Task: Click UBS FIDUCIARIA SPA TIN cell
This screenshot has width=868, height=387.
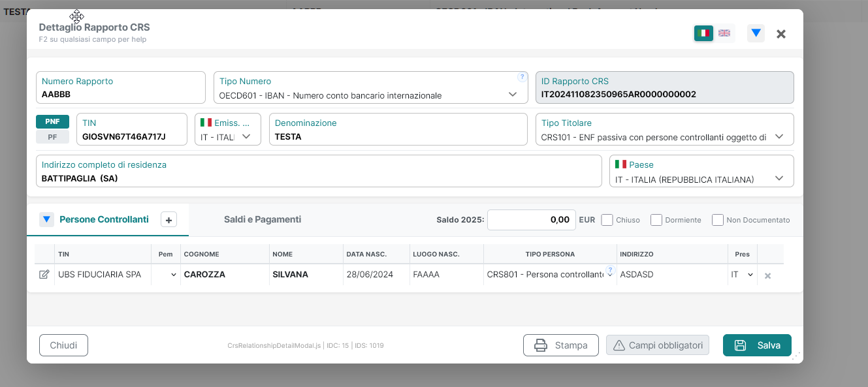Action: pos(103,275)
